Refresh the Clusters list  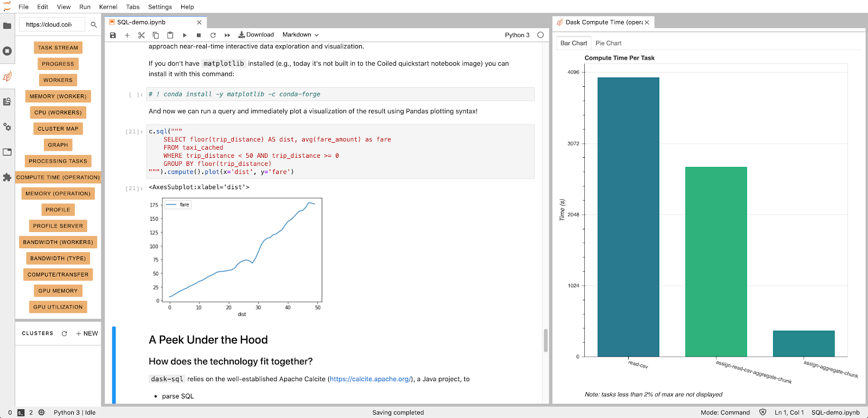[65, 333]
